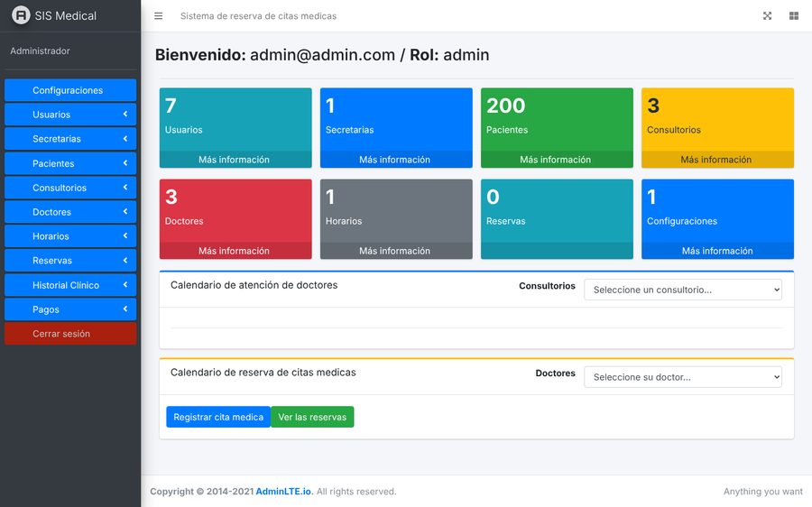Click Más información on Horarios card
812x507 pixels.
point(396,251)
